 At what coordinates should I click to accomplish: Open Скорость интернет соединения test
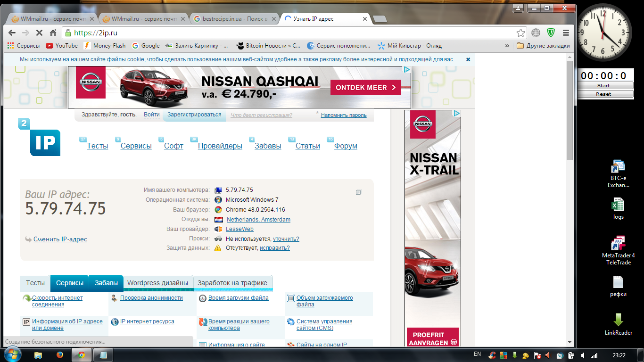pos(58,301)
